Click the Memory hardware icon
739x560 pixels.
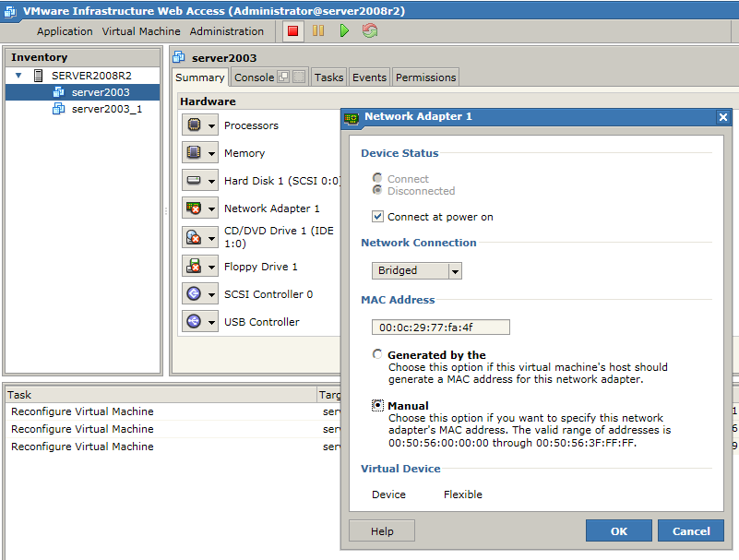click(x=194, y=152)
